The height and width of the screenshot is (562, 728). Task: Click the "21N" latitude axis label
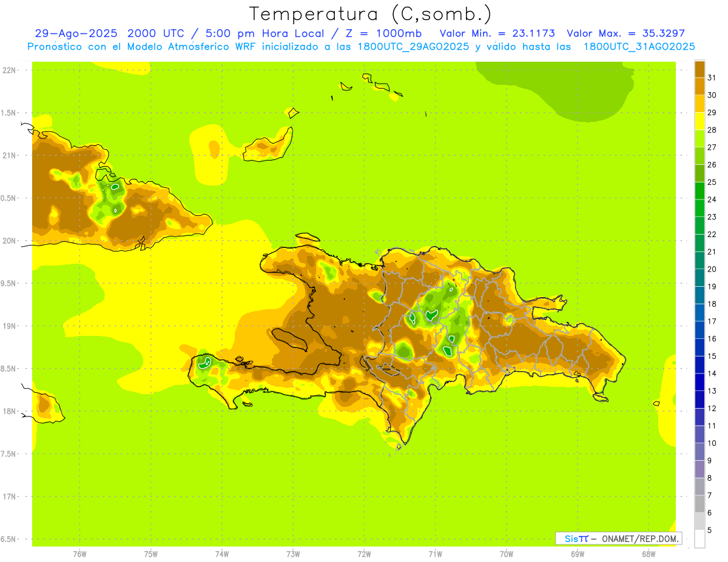point(9,155)
